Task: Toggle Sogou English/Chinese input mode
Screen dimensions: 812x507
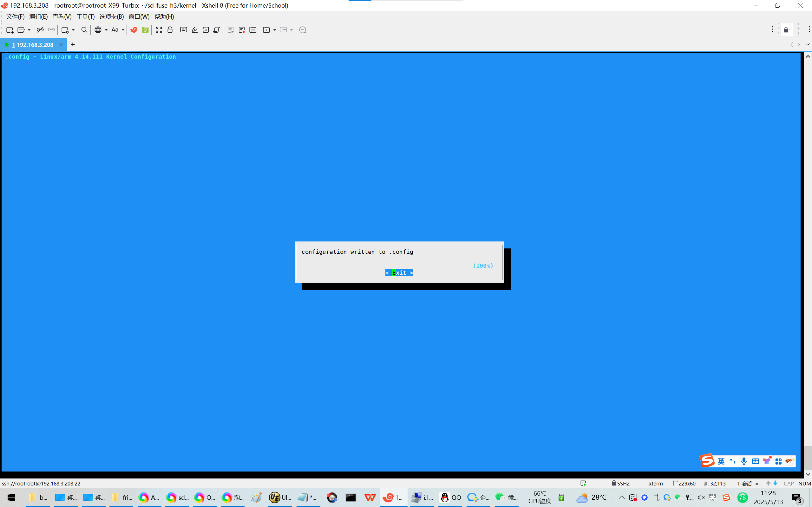Action: point(721,461)
